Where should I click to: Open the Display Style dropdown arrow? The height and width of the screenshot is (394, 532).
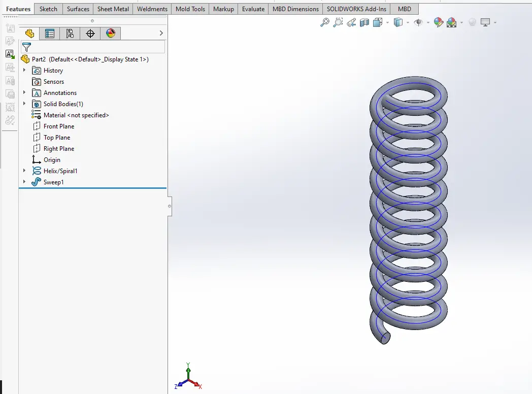[x=408, y=23]
